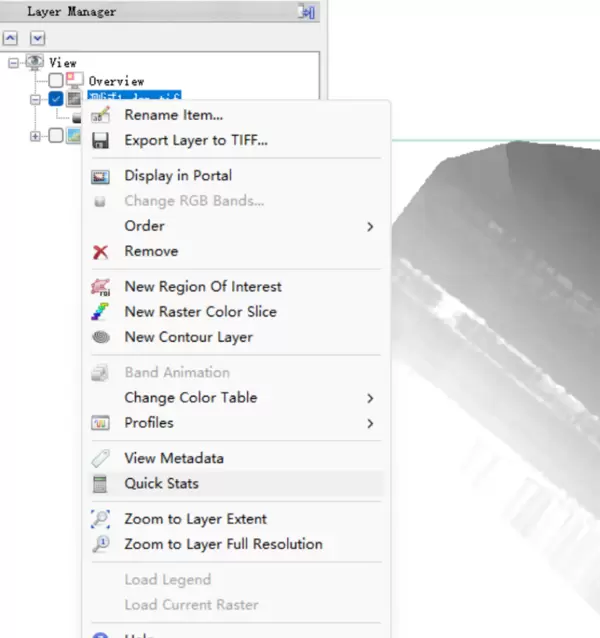
Task: Expand the bottom layer's plus node
Action: pos(36,135)
